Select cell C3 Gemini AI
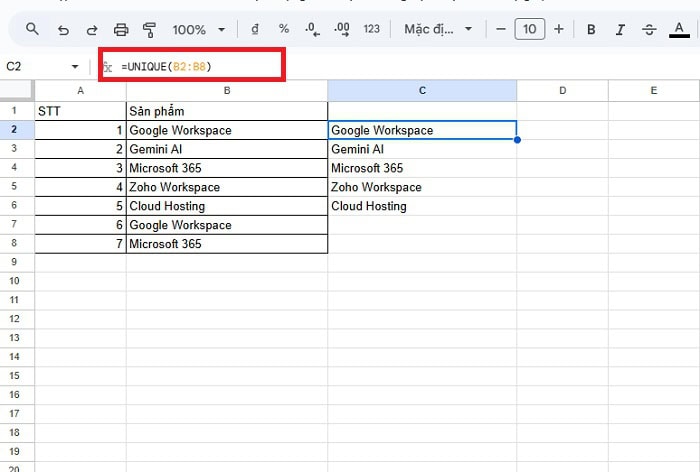 click(422, 149)
